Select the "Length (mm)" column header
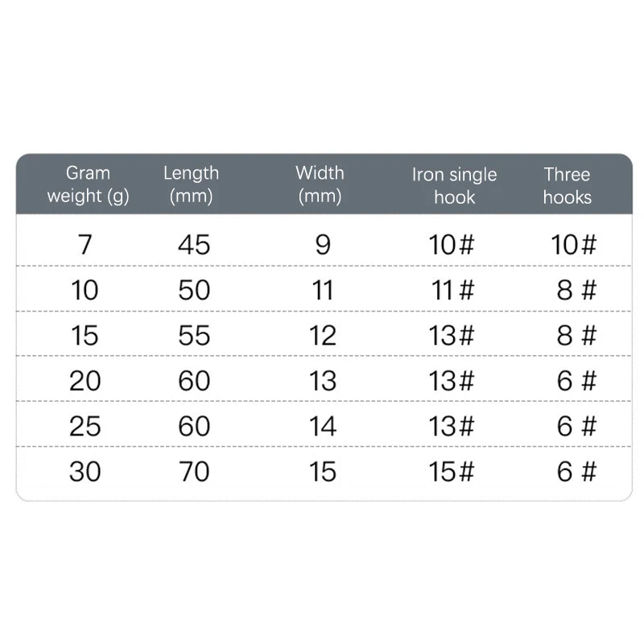The height and width of the screenshot is (644, 644). 191,184
